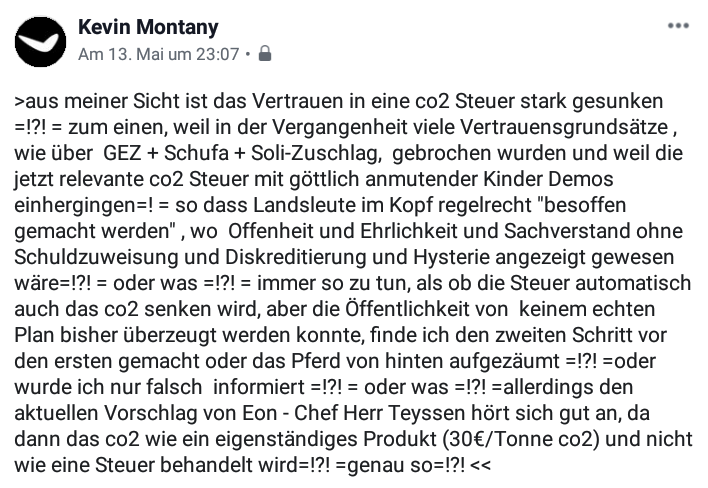Image resolution: width=708 pixels, height=488 pixels.
Task: Open the three-dot post options menu
Action: pyautogui.click(x=679, y=26)
